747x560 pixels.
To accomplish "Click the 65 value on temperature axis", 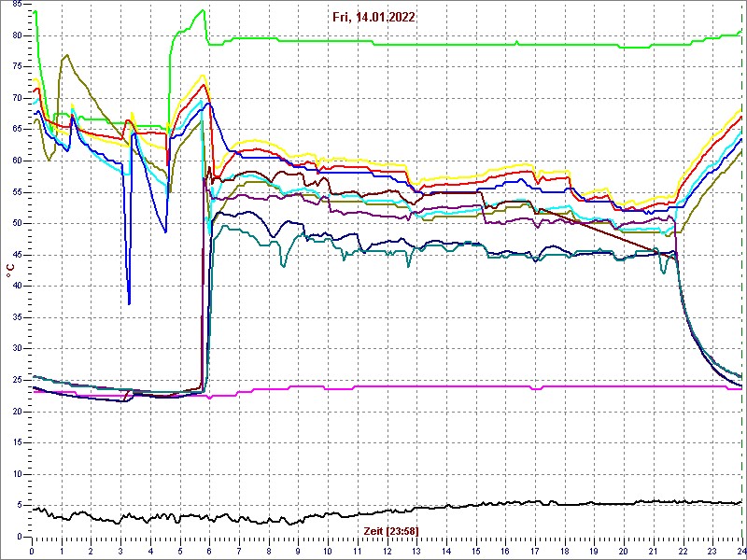I will [18, 130].
